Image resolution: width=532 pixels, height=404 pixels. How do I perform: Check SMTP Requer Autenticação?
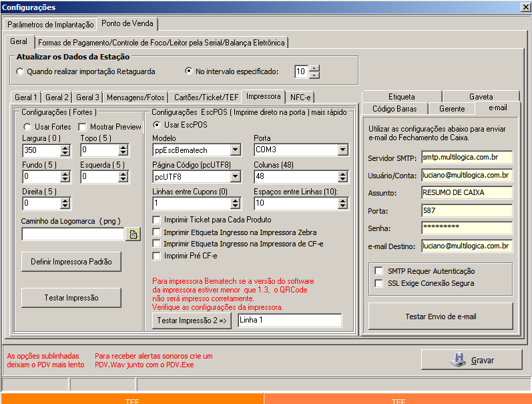[378, 271]
